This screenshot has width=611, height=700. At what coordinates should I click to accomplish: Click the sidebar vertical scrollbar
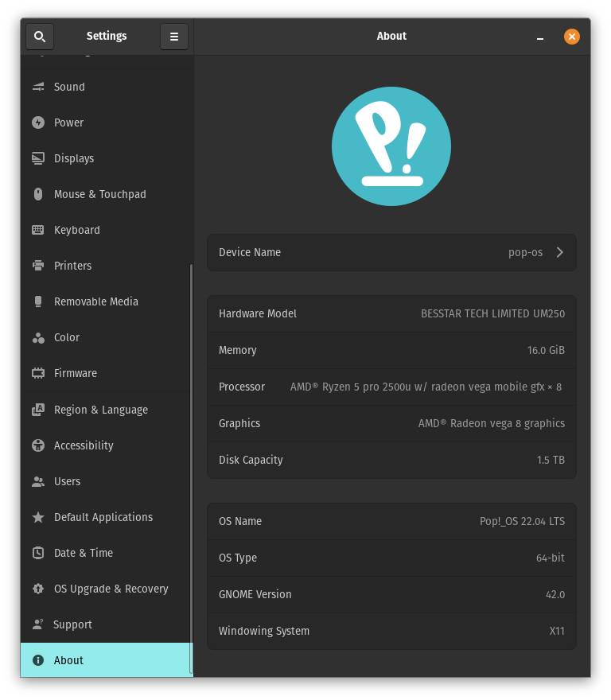[191, 469]
